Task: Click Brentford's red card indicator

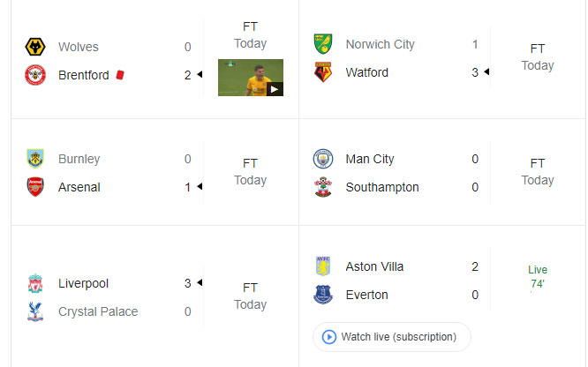Action: pyautogui.click(x=120, y=75)
